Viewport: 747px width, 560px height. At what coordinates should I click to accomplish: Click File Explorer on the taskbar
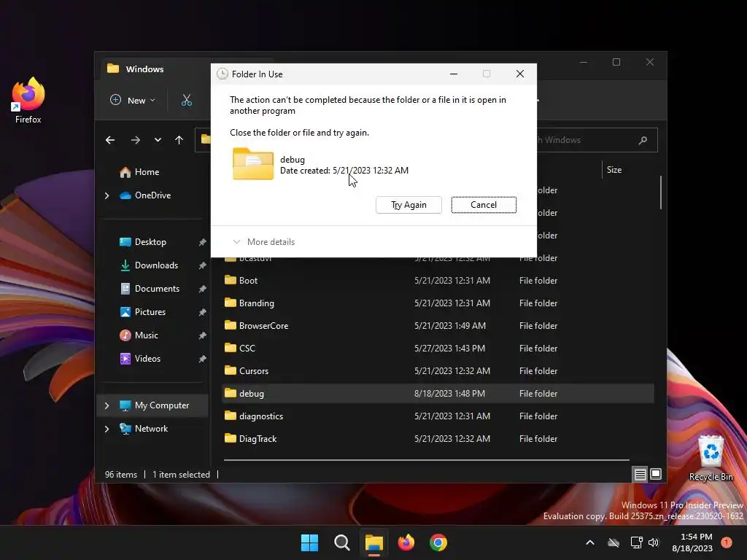(x=374, y=542)
